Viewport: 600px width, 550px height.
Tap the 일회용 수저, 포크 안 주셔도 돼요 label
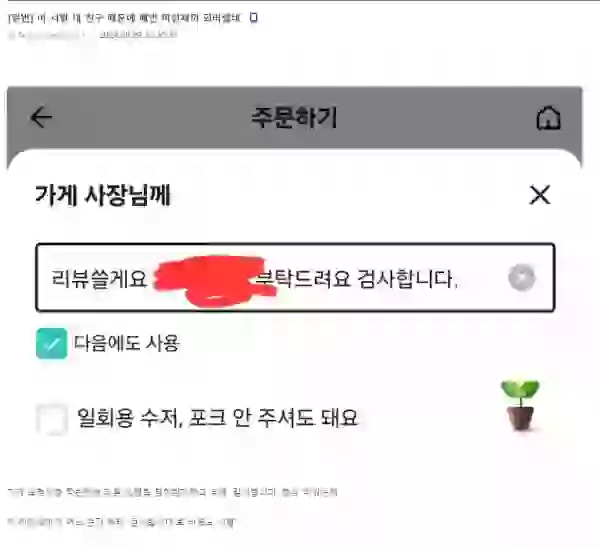pos(217,418)
